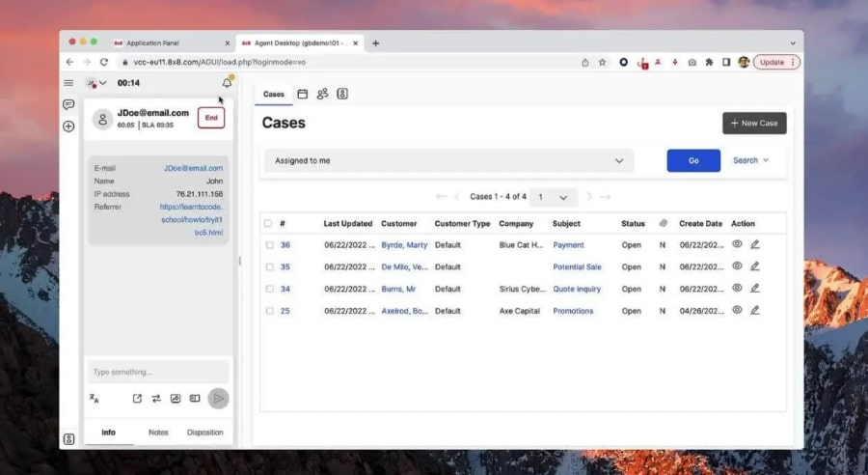Click the attachment paperclip column header
Image resolution: width=868 pixels, height=475 pixels.
click(x=663, y=223)
